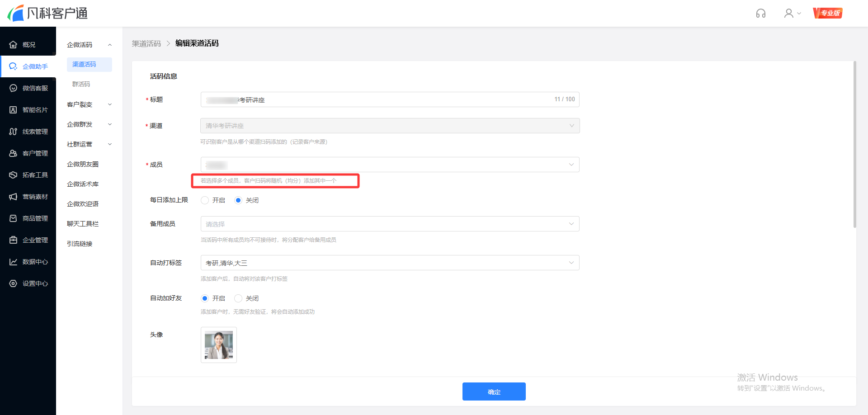Click the 专业版 badge icon
Viewport: 868px width, 415px height.
pyautogui.click(x=828, y=13)
